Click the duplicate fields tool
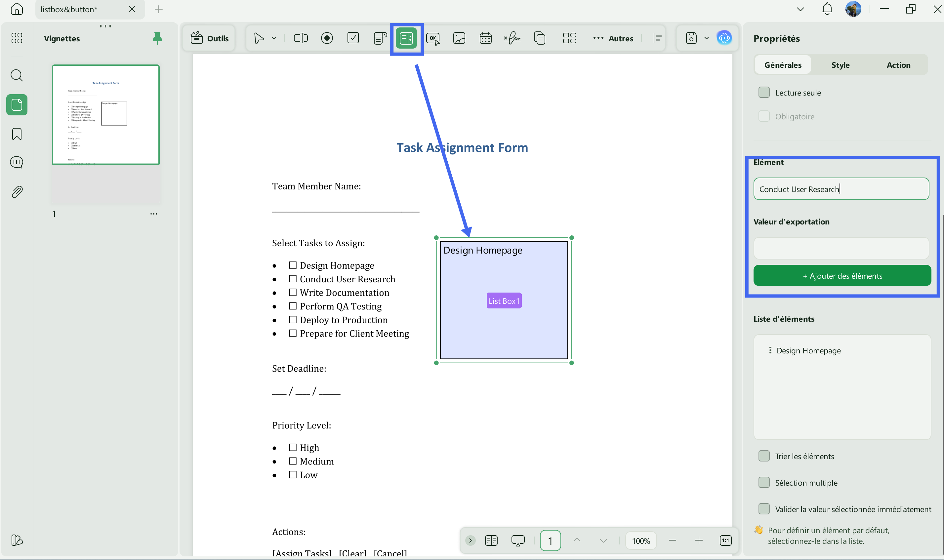The height and width of the screenshot is (560, 944). 540,38
